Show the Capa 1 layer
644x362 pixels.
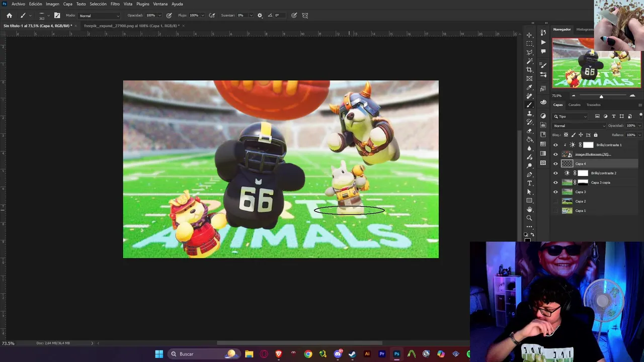[x=555, y=211]
